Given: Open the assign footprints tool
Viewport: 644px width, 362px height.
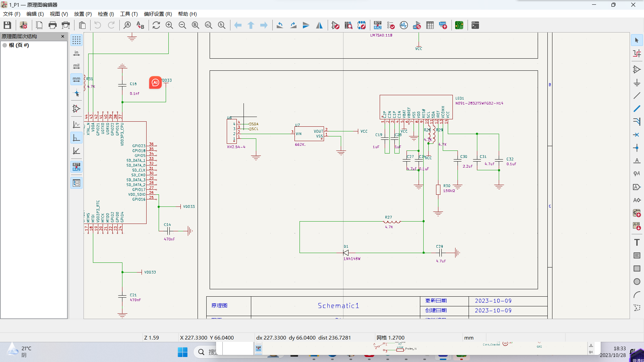Looking at the screenshot, I should point(417,25).
